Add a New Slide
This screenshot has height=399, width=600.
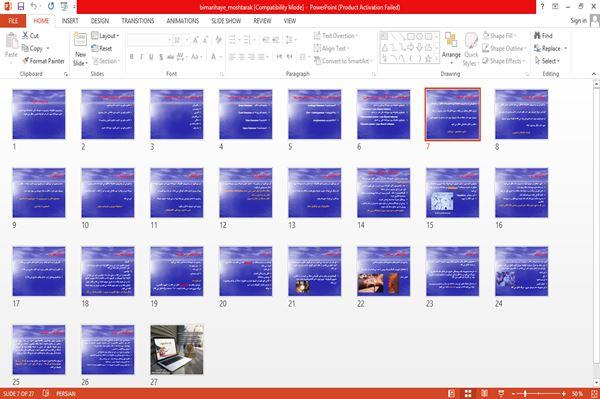click(80, 49)
